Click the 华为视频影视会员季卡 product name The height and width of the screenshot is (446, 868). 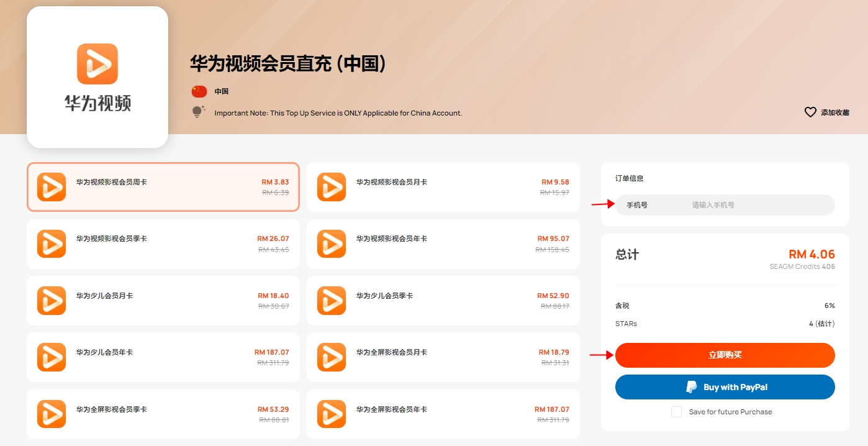(112, 239)
